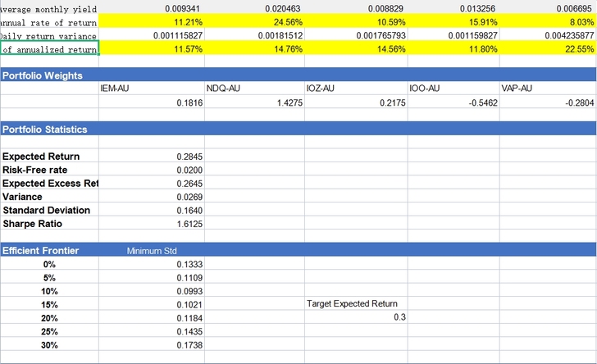
Task: Select the NDQ-AU weight cell 1.4275
Action: pos(254,102)
